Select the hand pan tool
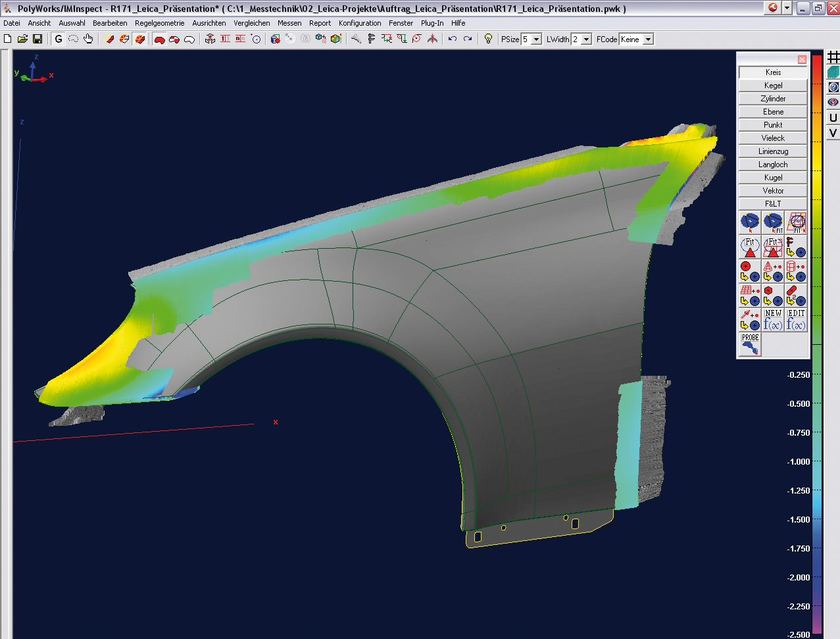The image size is (840, 639). [88, 39]
